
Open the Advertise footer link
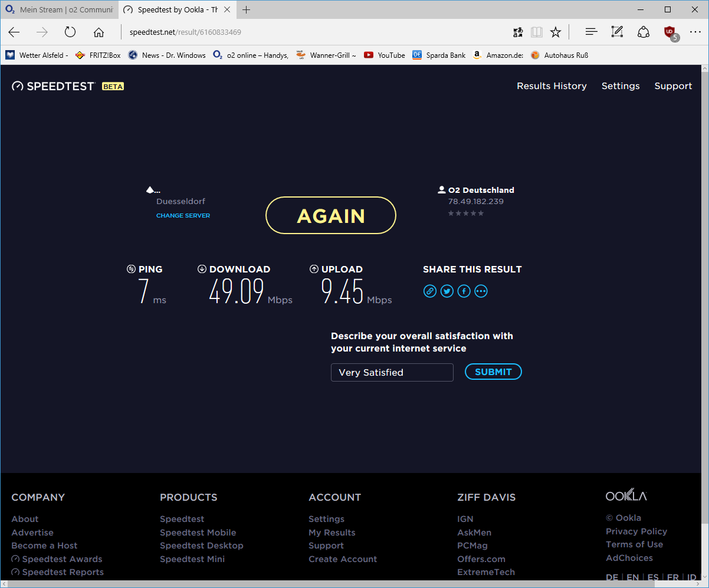pos(32,533)
